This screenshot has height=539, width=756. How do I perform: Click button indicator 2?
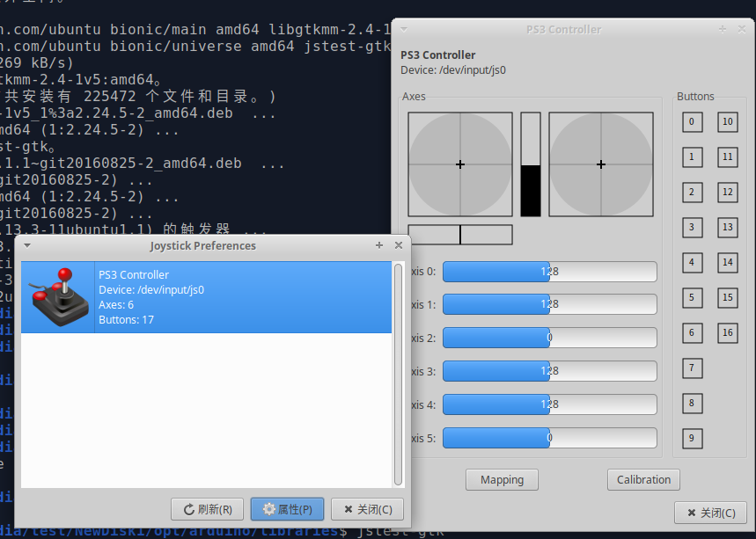[693, 193]
